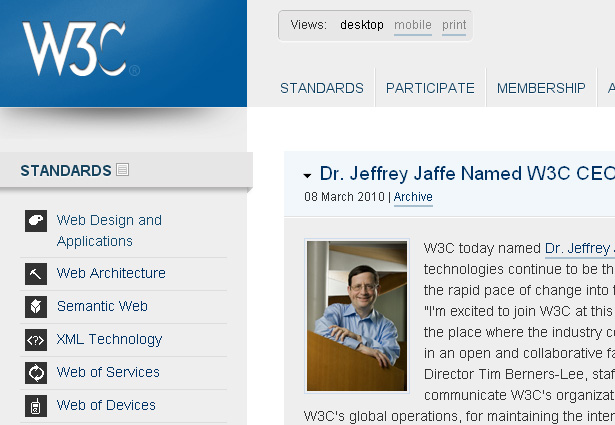Screen dimensions: 615x425
Task: Click the STANDARDS sidebar heading
Action: click(x=66, y=171)
